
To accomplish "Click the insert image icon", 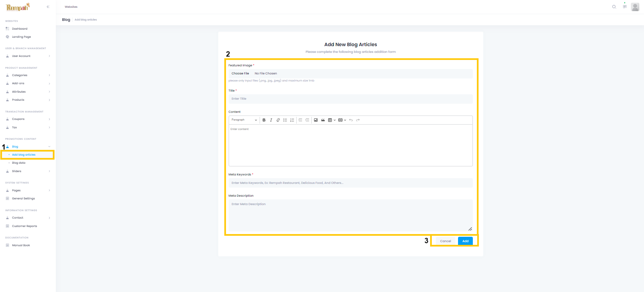I will click(x=316, y=120).
